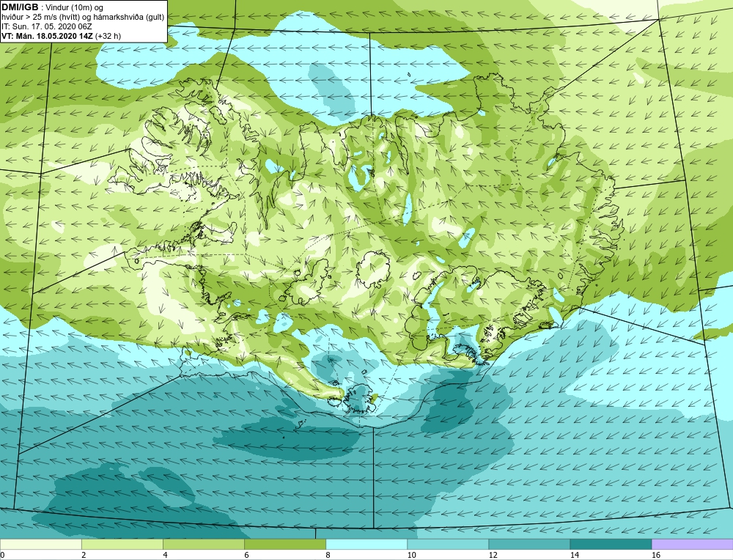Click the 10–12 m/s turquoise legend swatch

[x=447, y=544]
